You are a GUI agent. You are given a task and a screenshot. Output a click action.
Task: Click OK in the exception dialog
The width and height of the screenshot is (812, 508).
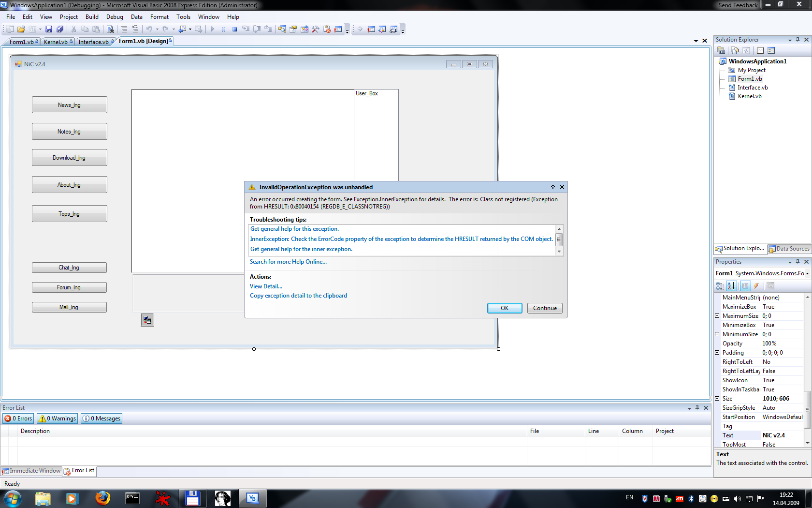coord(505,308)
